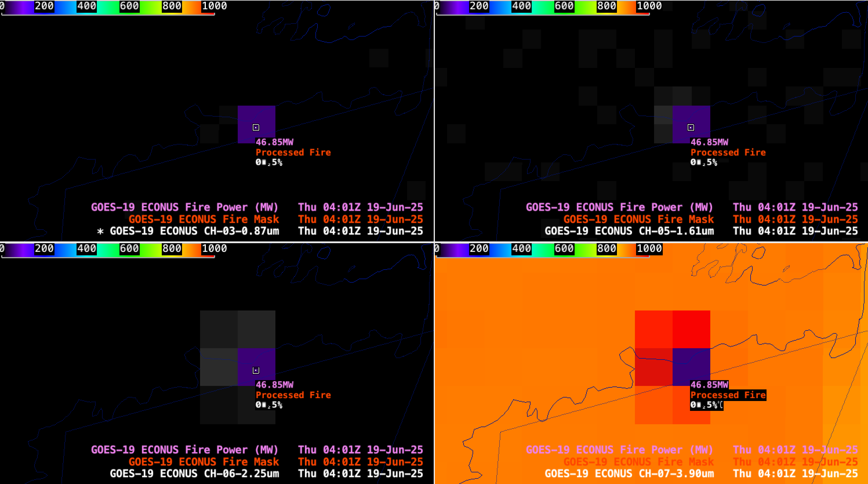Viewport: 868px width, 484px height.
Task: Click the 400 label on CH-06 panel color bar
Action: click(87, 249)
